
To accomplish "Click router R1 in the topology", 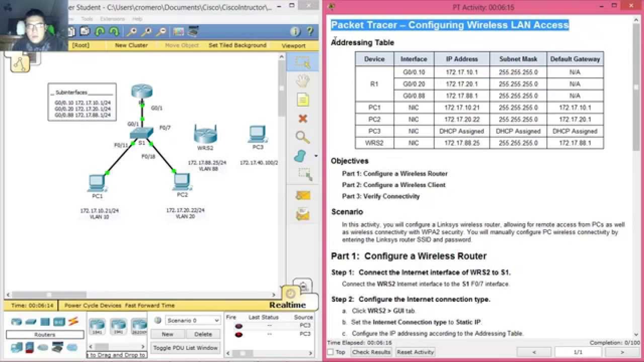I will (142, 92).
